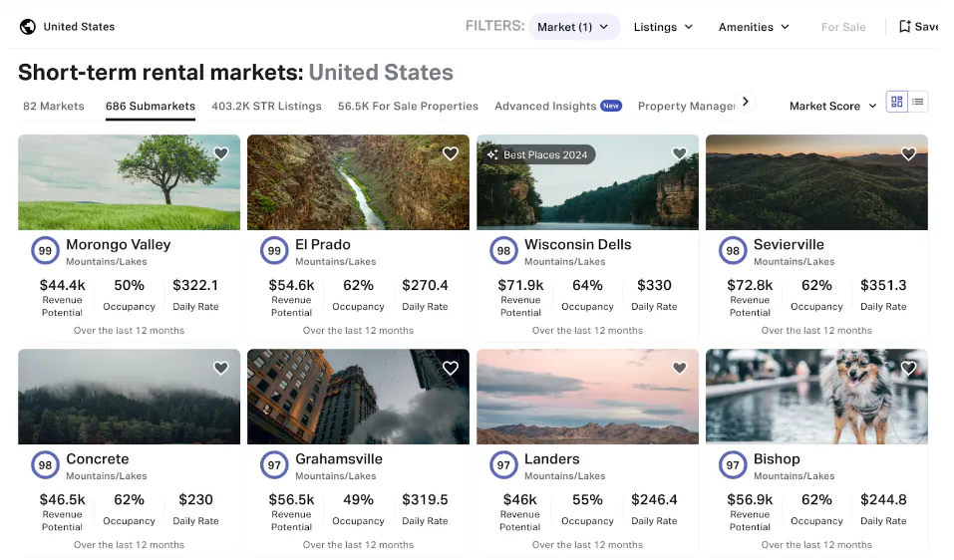Click the United States location label
This screenshot has width=954, height=560.
coord(79,27)
